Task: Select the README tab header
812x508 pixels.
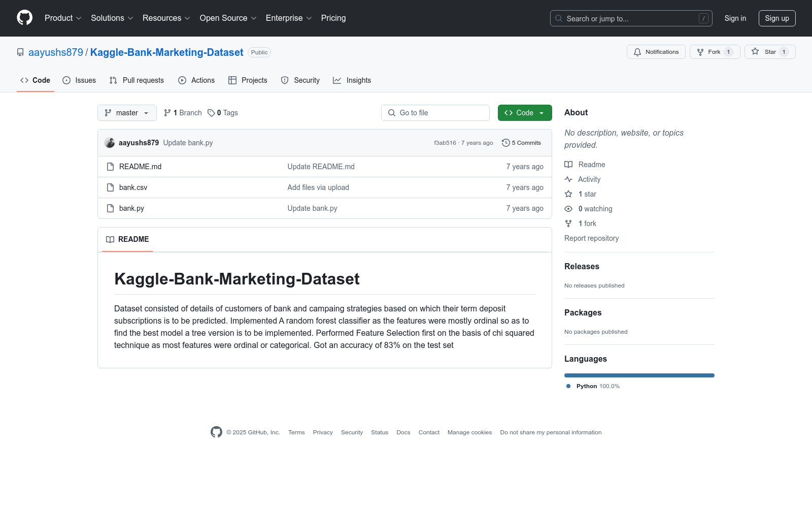Action: [x=127, y=239]
